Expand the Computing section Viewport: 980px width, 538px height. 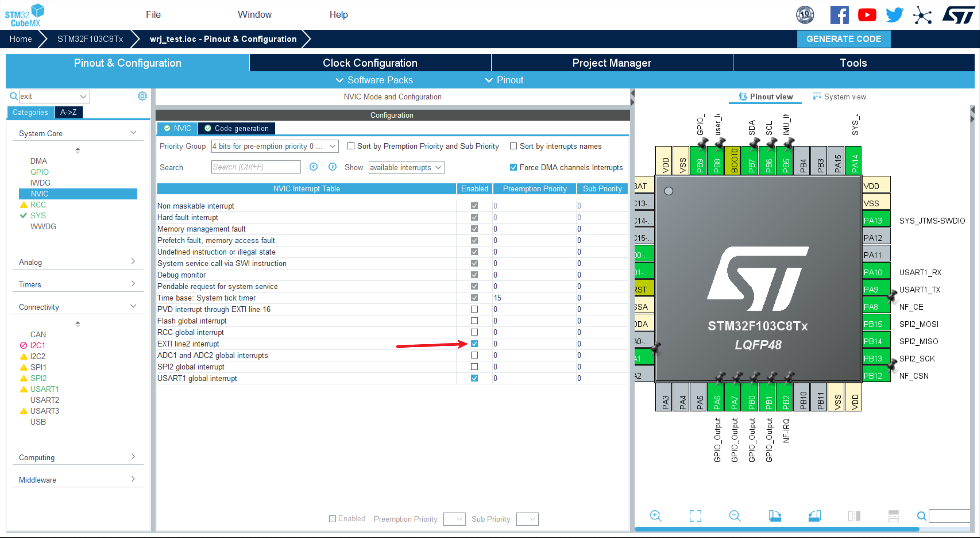coord(78,457)
